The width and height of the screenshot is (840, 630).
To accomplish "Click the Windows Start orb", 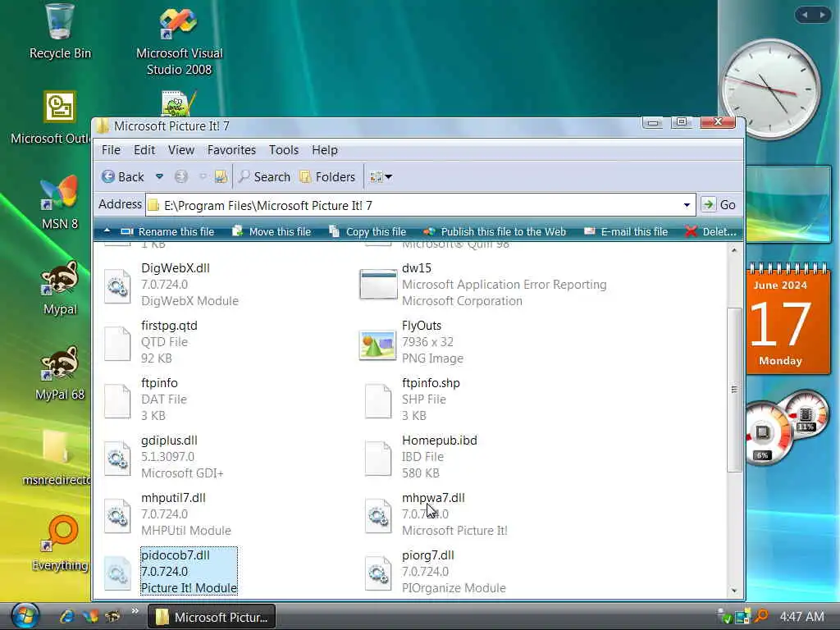I will click(x=25, y=616).
